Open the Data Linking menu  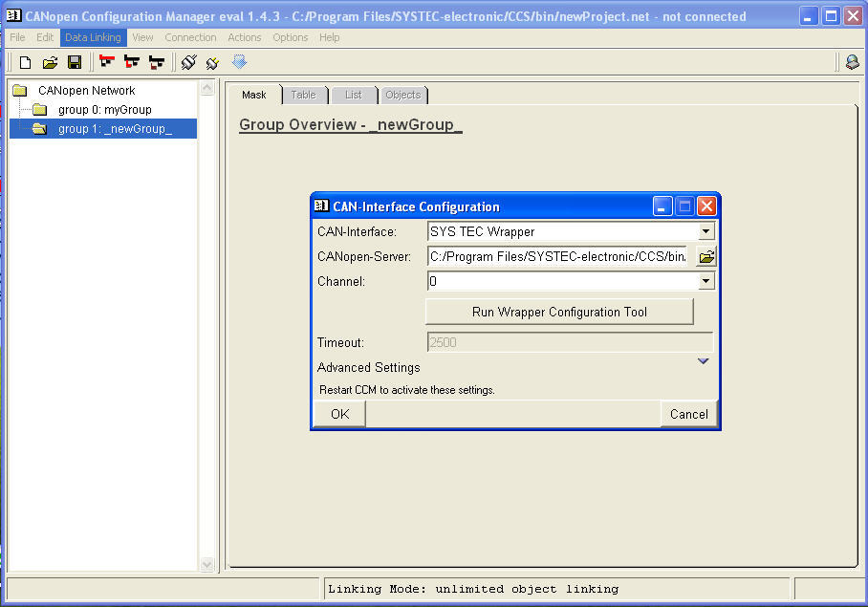point(93,36)
